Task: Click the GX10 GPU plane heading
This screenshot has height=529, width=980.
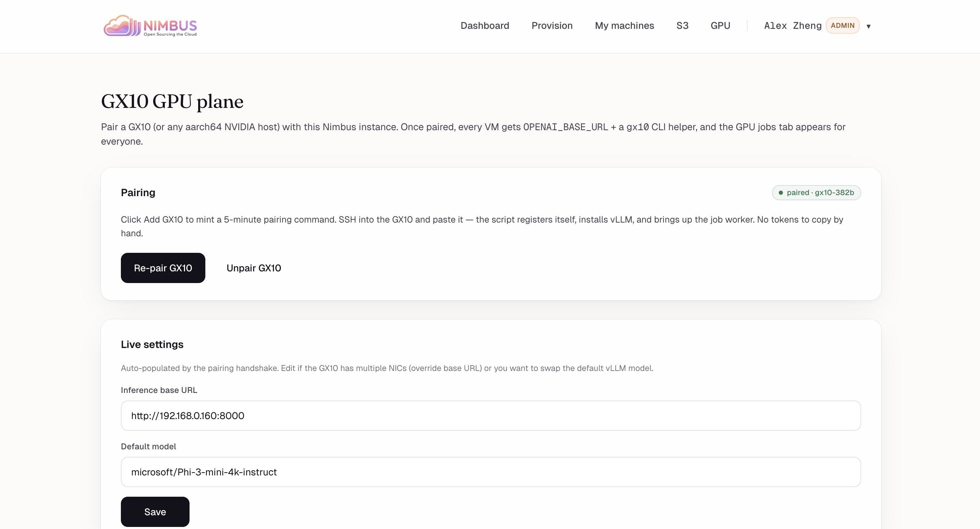Action: tap(172, 102)
